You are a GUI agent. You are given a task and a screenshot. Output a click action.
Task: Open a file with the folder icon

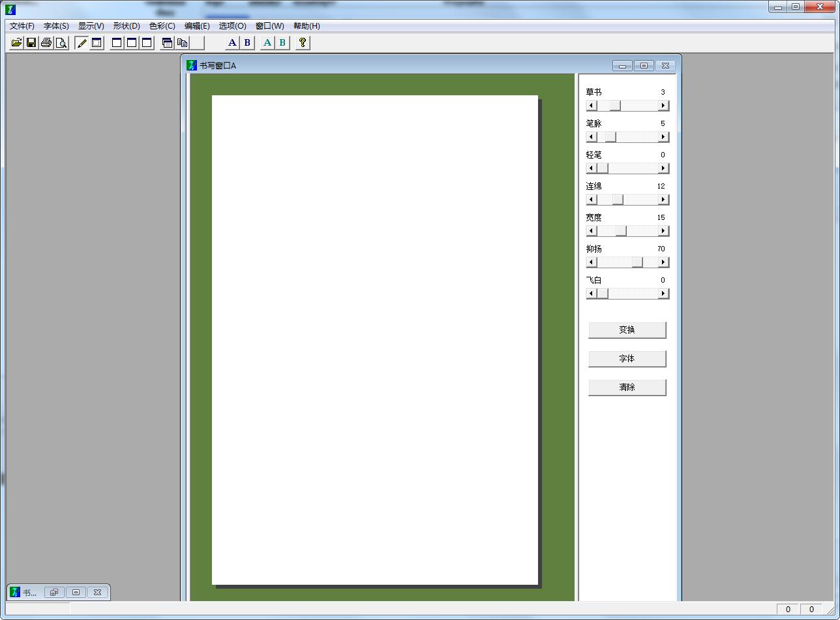[16, 43]
